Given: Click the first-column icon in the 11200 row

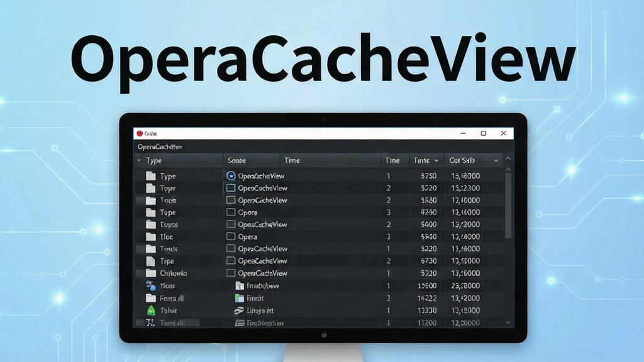Looking at the screenshot, I should point(150,323).
